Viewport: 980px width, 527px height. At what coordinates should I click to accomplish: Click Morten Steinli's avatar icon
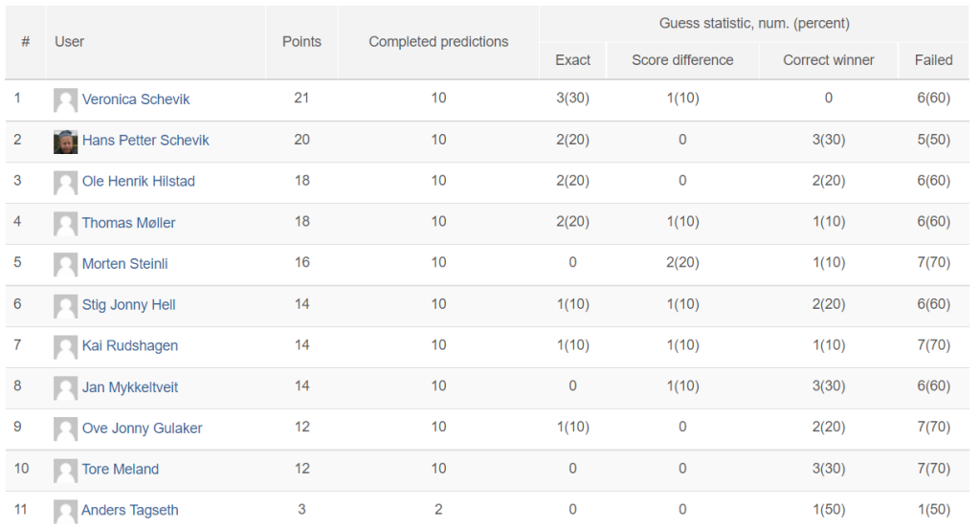(x=65, y=264)
